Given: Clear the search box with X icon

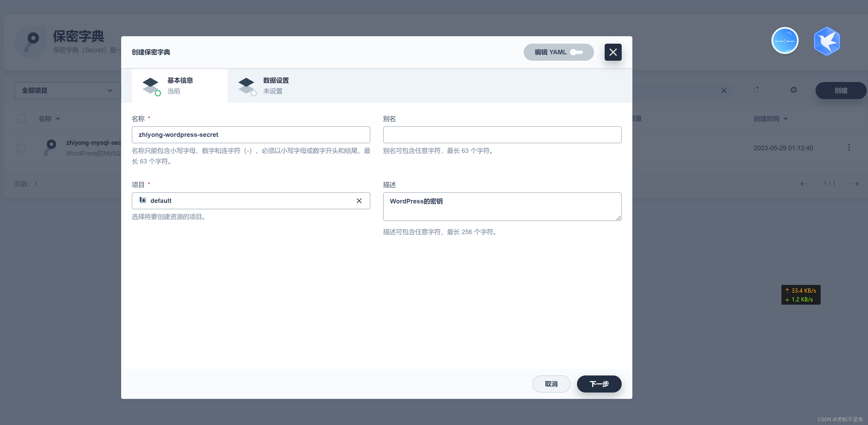Looking at the screenshot, I should (724, 91).
